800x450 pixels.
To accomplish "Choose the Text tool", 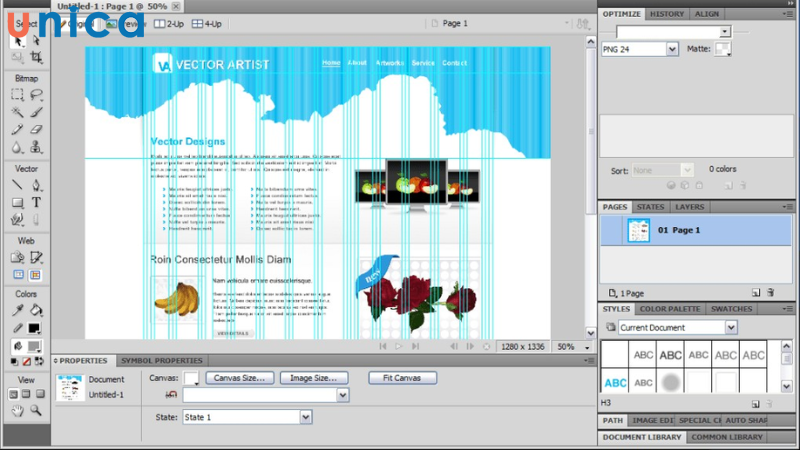I will point(36,202).
